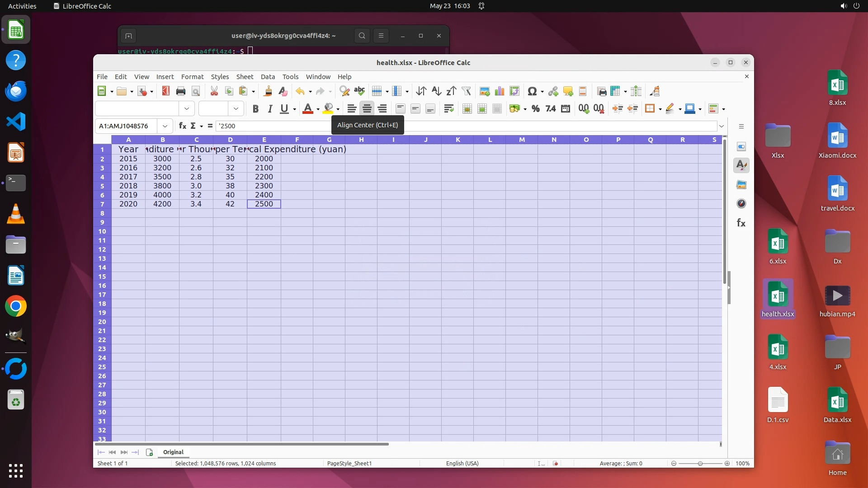This screenshot has height=488, width=868.
Task: Open Files from the Ubuntu dock
Action: tap(16, 245)
